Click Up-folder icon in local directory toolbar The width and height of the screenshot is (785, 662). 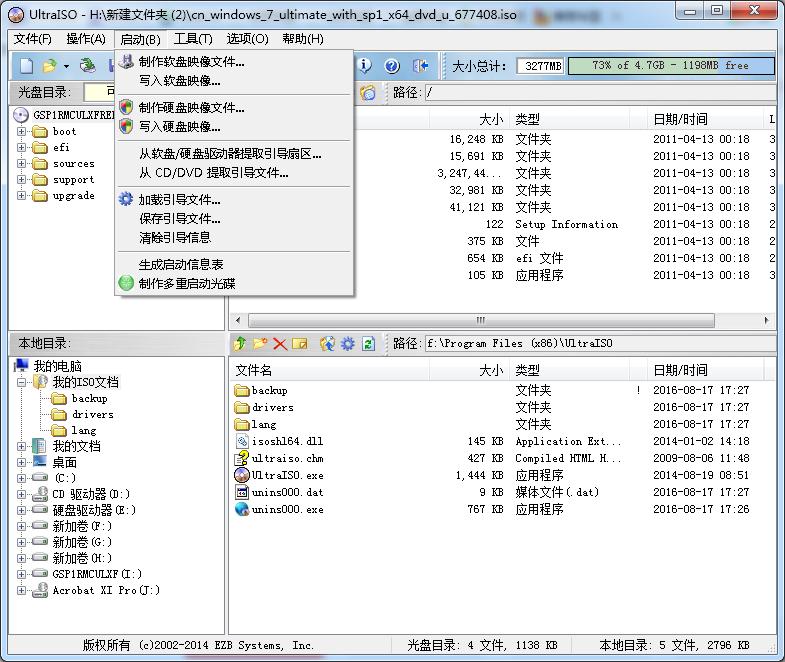[240, 344]
